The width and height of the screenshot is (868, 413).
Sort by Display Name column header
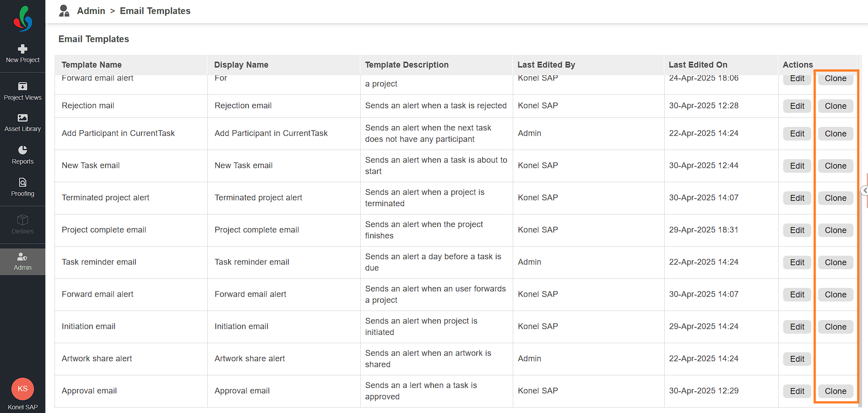point(241,65)
